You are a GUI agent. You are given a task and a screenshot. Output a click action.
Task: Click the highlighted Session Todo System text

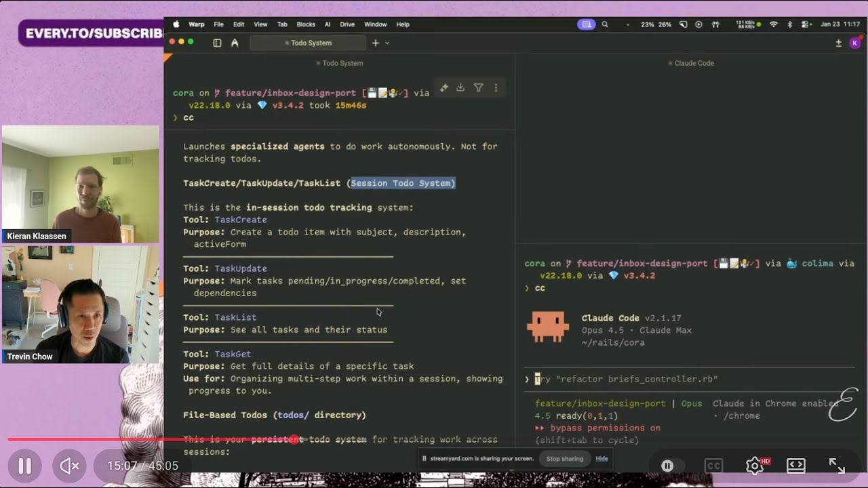(403, 183)
